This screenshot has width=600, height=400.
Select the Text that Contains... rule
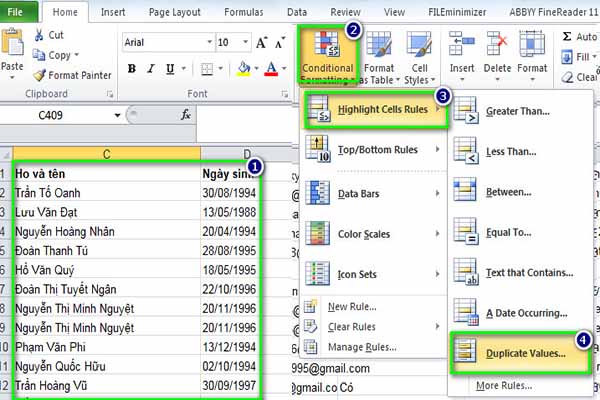(x=520, y=273)
